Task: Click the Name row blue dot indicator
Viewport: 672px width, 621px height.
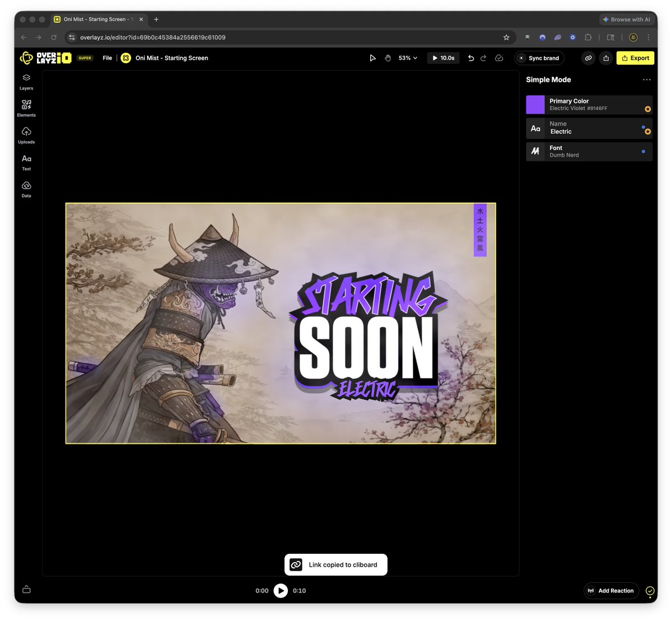Action: [x=643, y=127]
